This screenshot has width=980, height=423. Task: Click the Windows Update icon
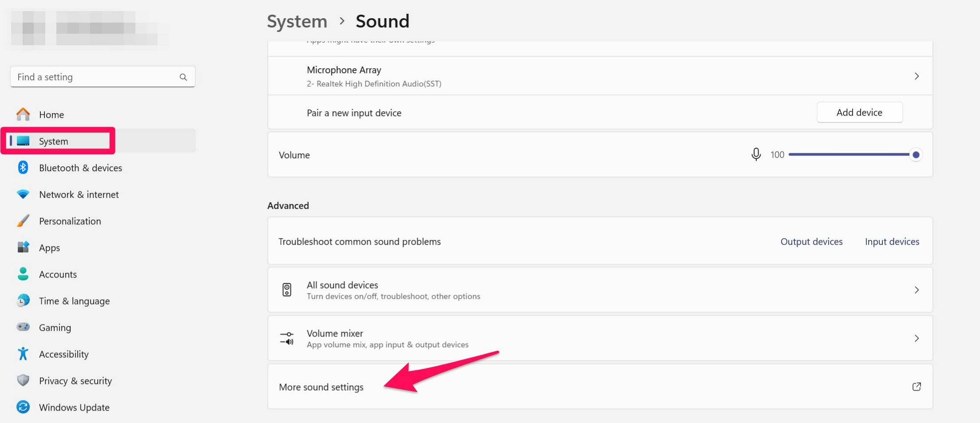click(23, 407)
